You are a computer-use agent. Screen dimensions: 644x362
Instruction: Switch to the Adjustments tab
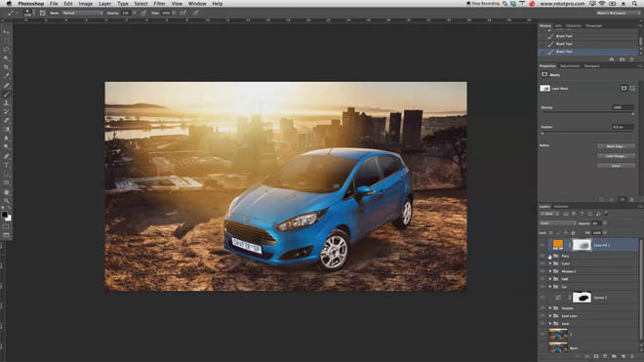click(570, 66)
